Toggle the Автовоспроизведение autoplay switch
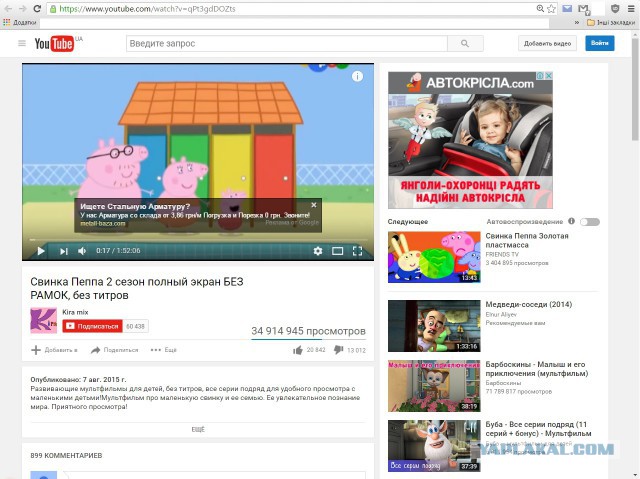The image size is (640, 479). tap(590, 222)
